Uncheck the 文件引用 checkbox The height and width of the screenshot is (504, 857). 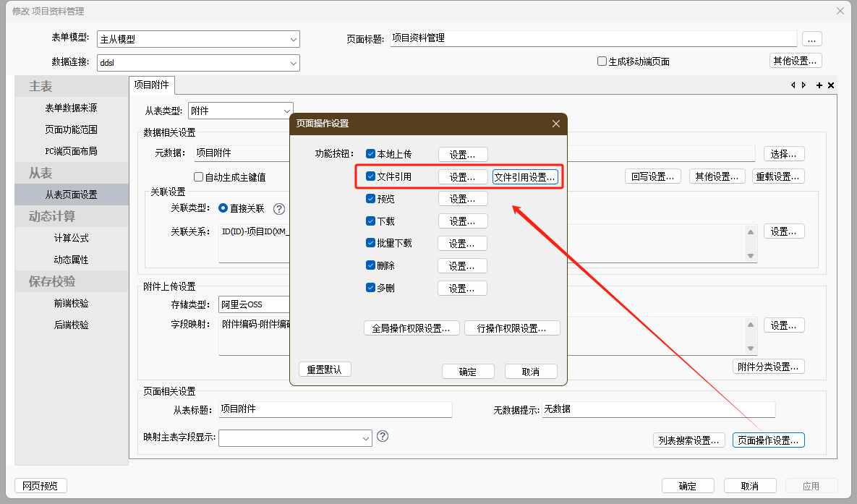[x=371, y=176]
